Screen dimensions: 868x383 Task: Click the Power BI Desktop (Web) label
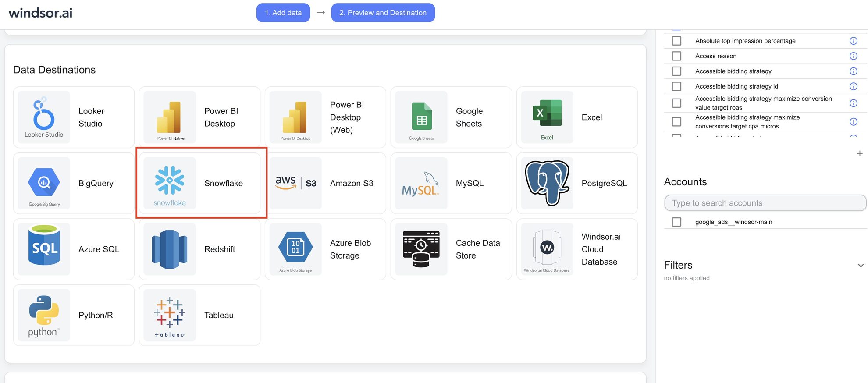[347, 117]
